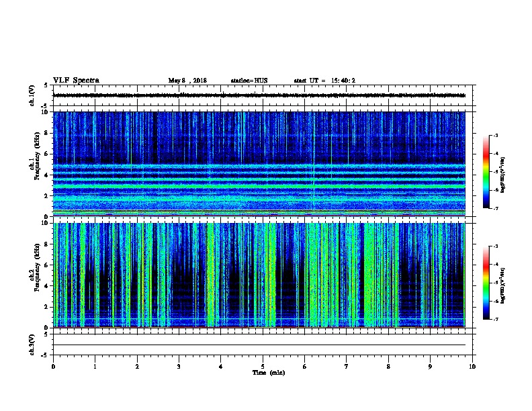Click the date label 'May 8, 2018'

(187, 81)
